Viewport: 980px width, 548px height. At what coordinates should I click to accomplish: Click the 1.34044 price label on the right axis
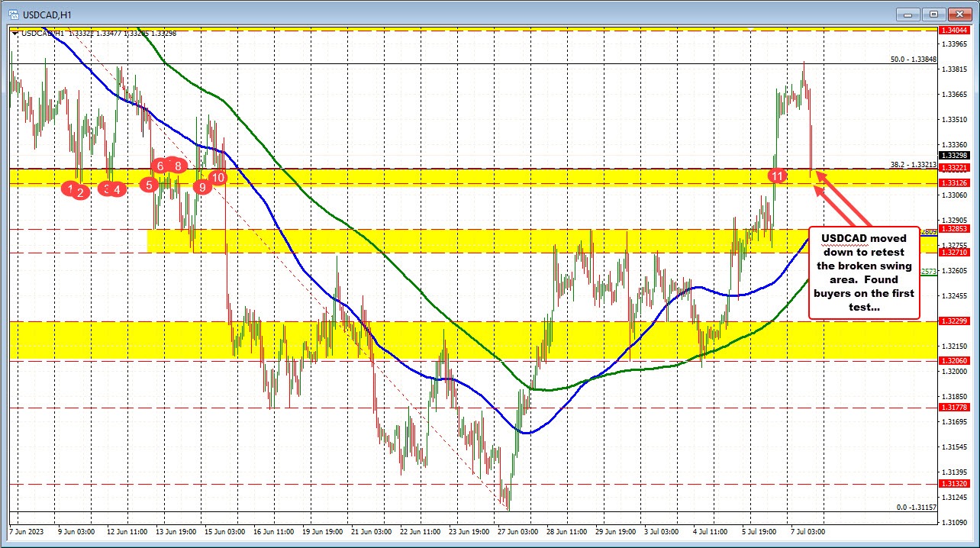(955, 30)
